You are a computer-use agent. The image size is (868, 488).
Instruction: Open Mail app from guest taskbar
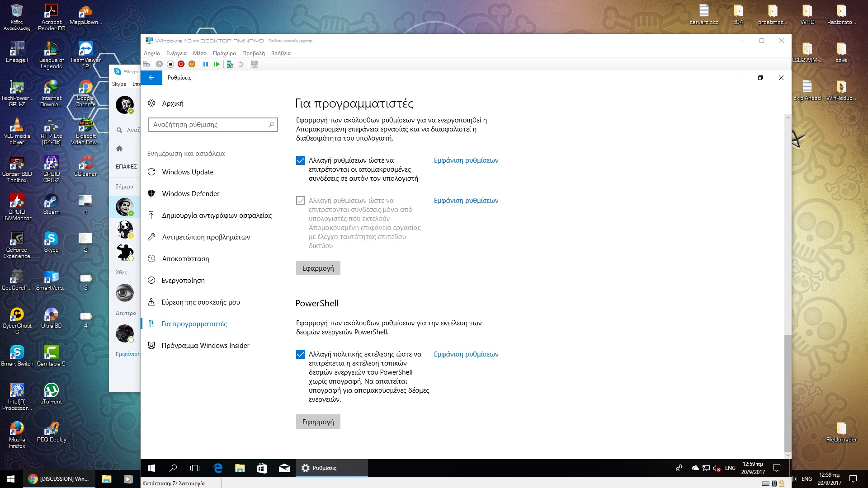[284, 468]
